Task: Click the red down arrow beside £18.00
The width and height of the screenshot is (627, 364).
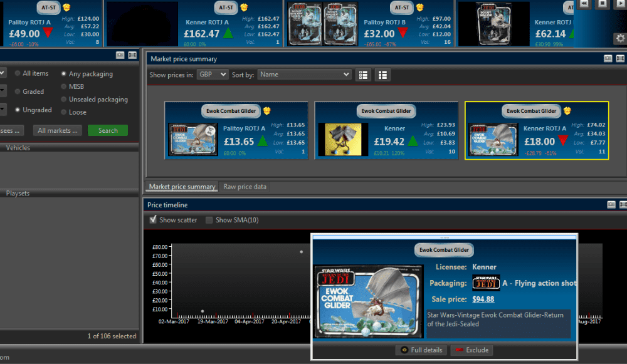Action: pyautogui.click(x=563, y=140)
